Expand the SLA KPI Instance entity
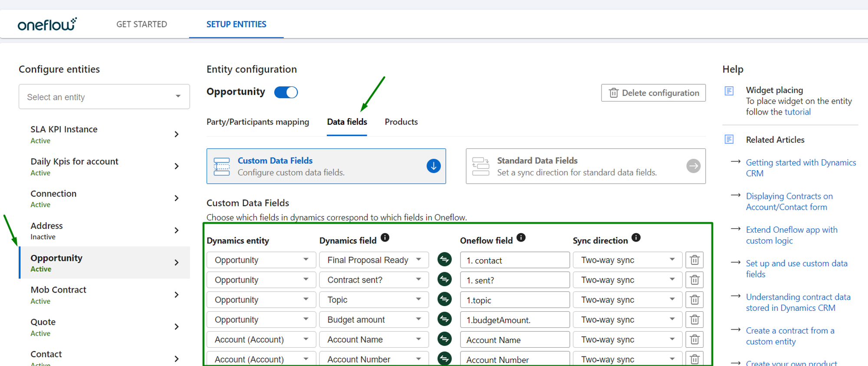868x366 pixels. click(177, 134)
